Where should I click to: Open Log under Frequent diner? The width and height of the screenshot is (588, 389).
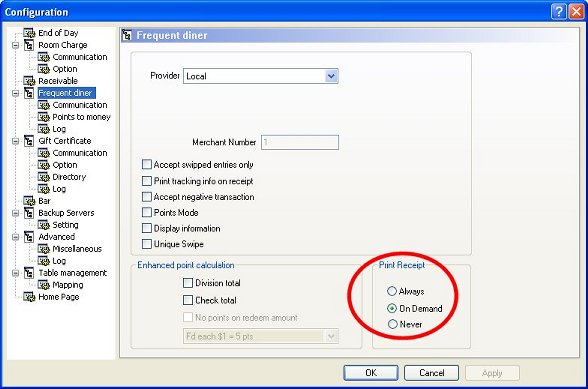59,129
